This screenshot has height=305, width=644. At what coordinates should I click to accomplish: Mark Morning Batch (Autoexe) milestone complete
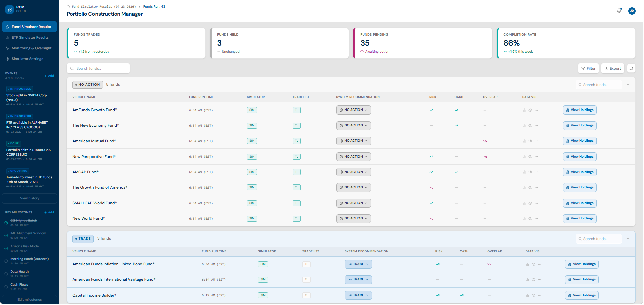pyautogui.click(x=6, y=261)
